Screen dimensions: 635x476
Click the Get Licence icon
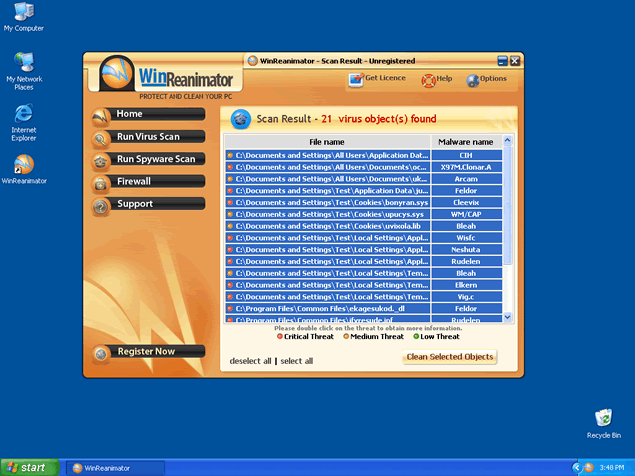click(357, 78)
